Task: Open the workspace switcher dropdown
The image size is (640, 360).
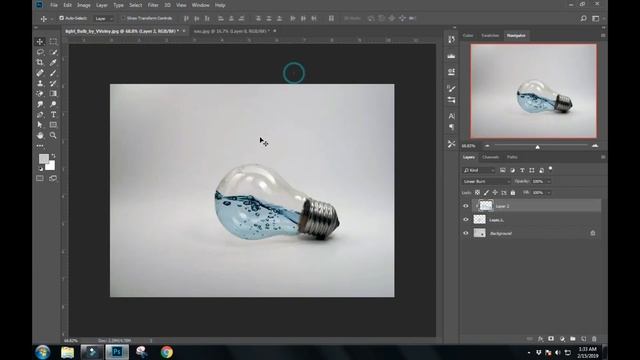Action: tap(597, 18)
